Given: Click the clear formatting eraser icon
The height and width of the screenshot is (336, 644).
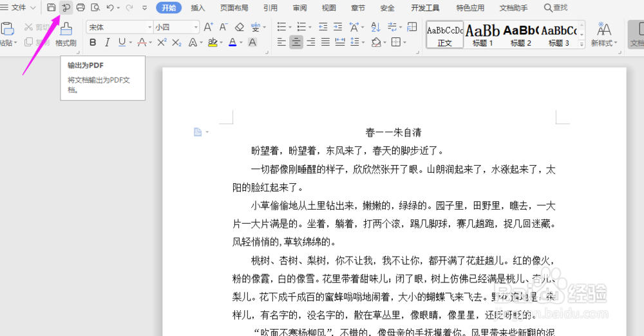Looking at the screenshot, I should (x=240, y=27).
